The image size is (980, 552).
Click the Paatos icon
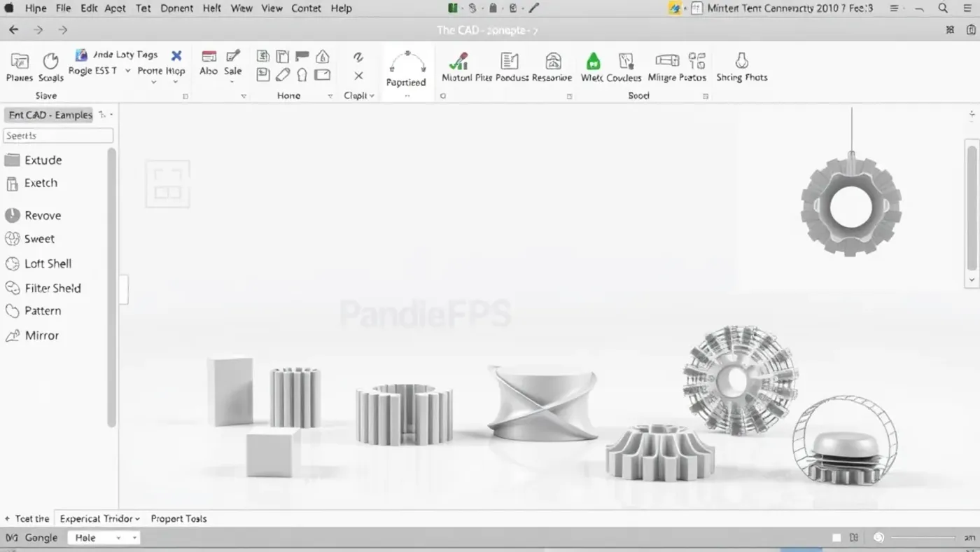click(x=696, y=60)
